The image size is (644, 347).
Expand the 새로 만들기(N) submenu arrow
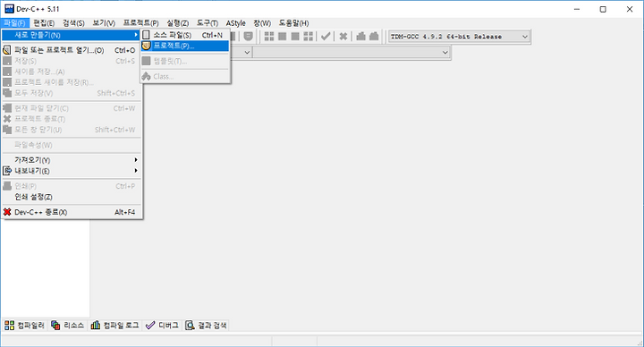pos(136,35)
